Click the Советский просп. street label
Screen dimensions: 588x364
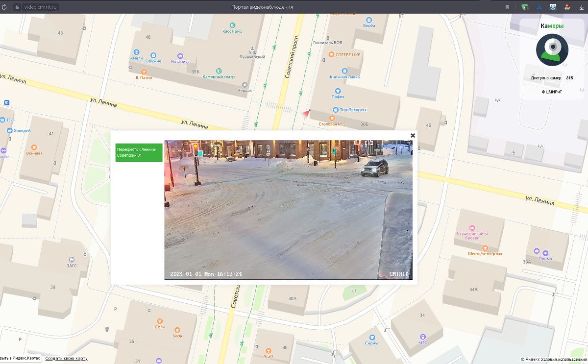point(292,56)
